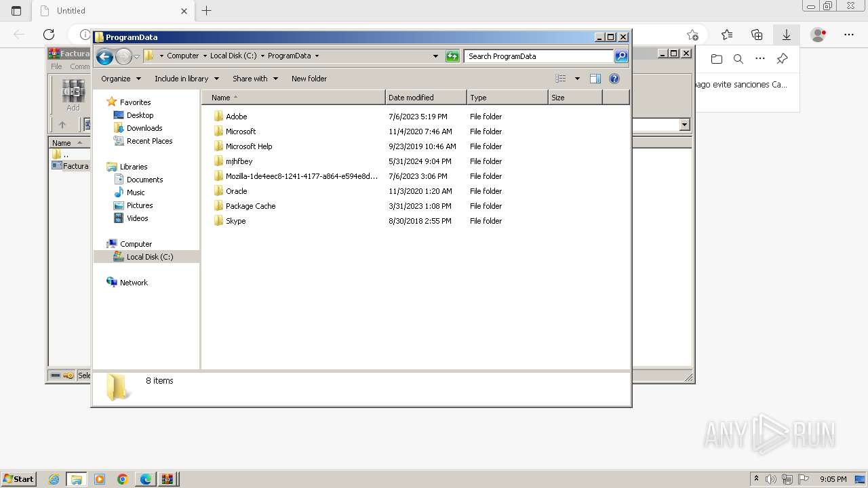Click Libraries in the navigation pane
Viewport: 868px width, 488px height.
click(x=134, y=167)
